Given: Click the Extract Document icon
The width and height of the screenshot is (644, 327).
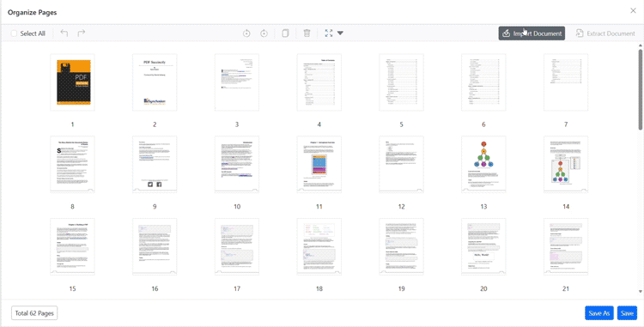Looking at the screenshot, I should click(580, 33).
